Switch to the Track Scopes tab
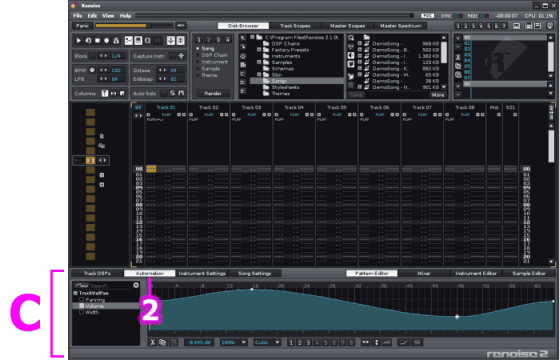The image size is (560, 360). tap(295, 26)
